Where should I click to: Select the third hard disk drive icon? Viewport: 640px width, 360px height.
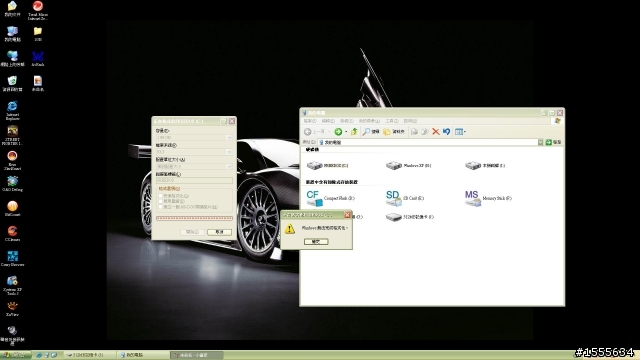coord(473,165)
